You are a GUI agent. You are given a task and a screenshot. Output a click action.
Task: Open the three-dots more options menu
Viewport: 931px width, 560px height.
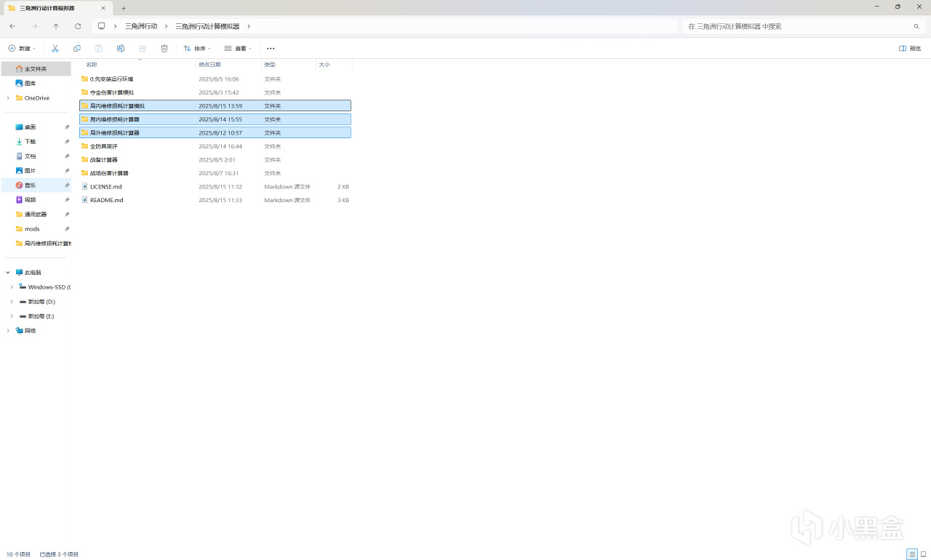point(271,49)
